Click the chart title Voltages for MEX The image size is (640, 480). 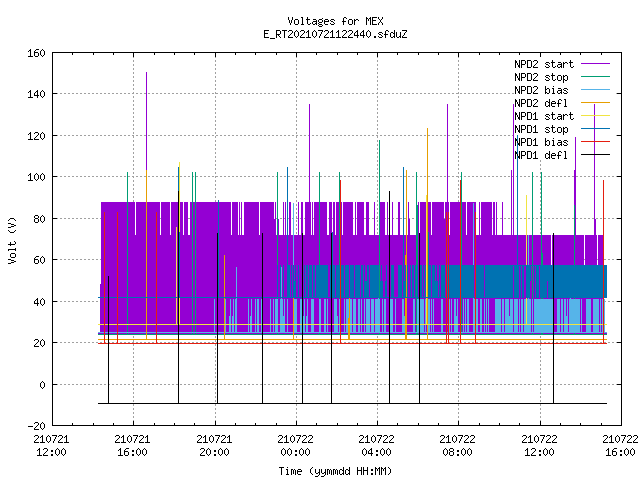[335, 21]
